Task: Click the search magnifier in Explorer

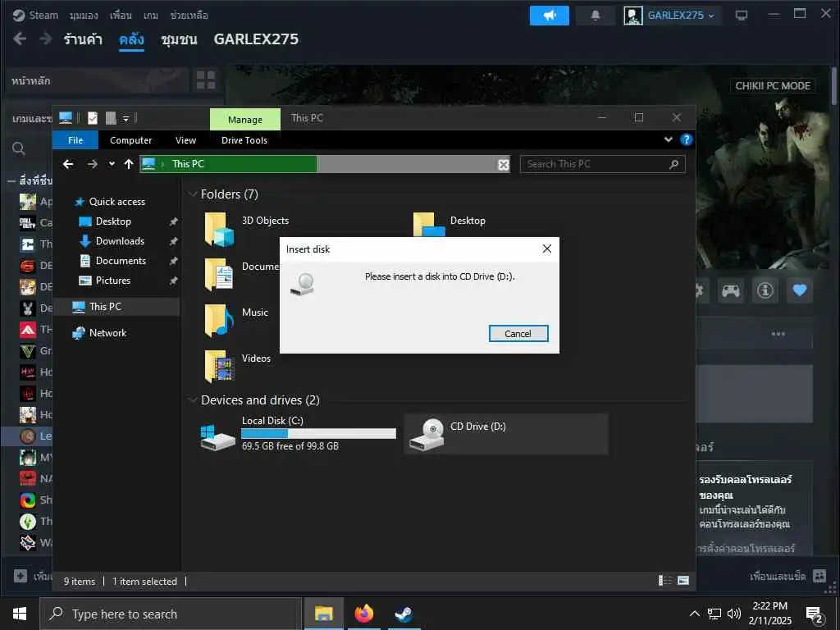Action: [x=674, y=164]
